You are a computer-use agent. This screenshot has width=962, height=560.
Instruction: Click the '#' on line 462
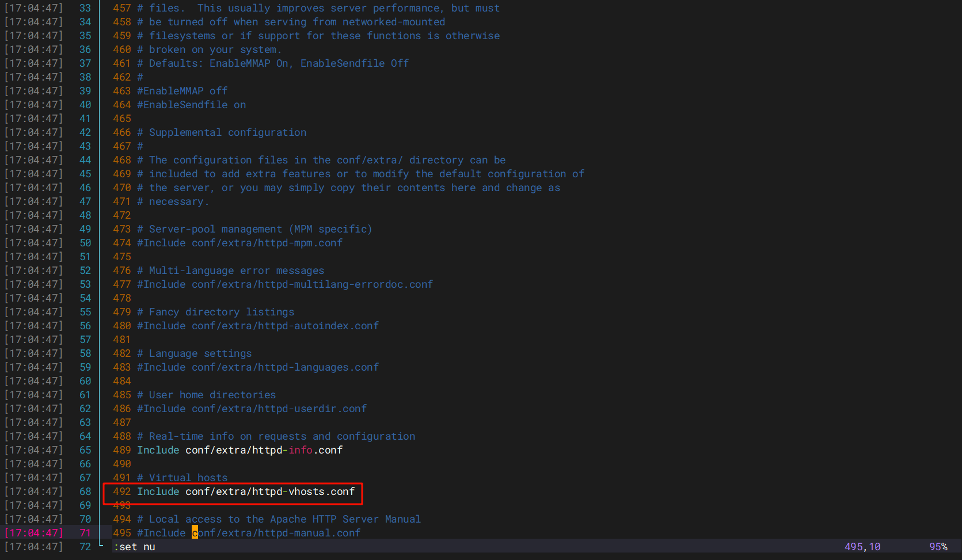(140, 77)
